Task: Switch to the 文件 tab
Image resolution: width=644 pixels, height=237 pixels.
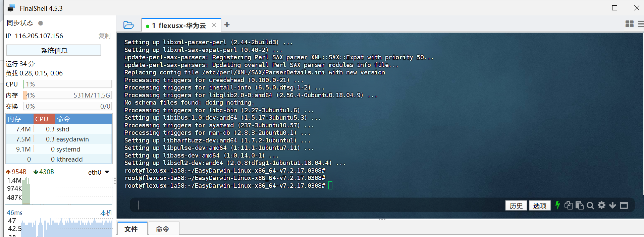Action: [x=131, y=229]
